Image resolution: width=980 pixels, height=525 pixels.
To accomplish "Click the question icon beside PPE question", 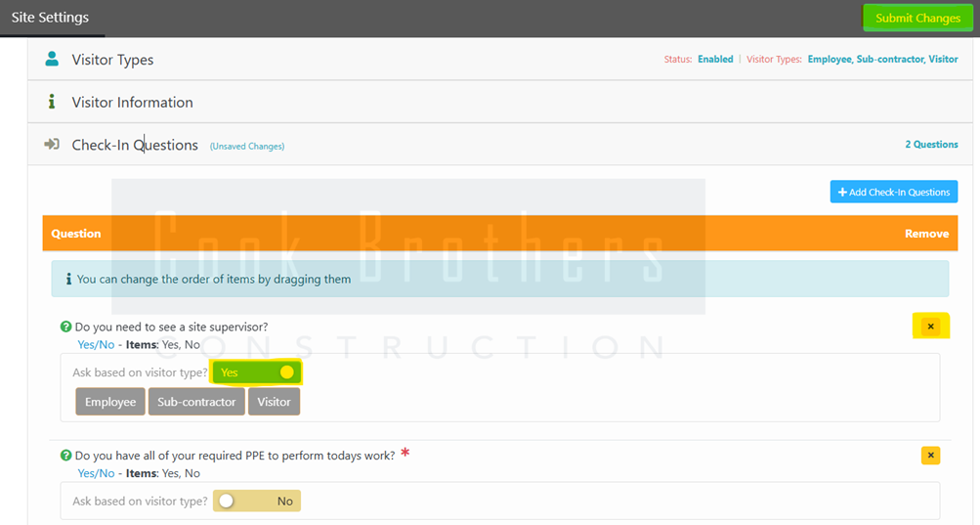I will 65,456.
